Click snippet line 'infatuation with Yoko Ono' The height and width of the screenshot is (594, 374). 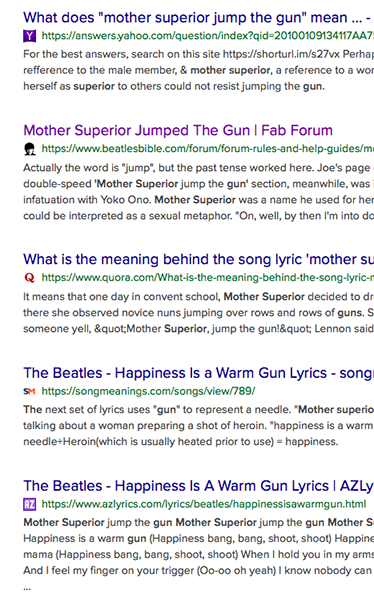(x=87, y=200)
